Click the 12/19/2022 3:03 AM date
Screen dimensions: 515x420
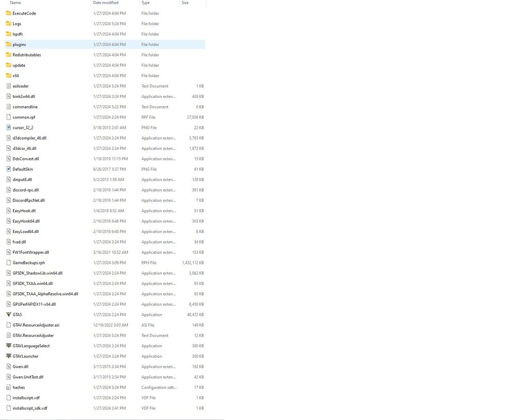tap(111, 325)
